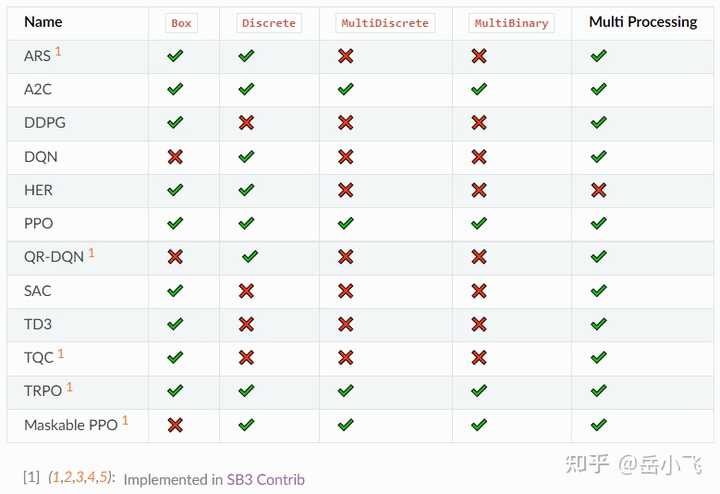Click the green check for Maskable PPO Discrete
Image resolution: width=720 pixels, height=494 pixels.
[246, 425]
